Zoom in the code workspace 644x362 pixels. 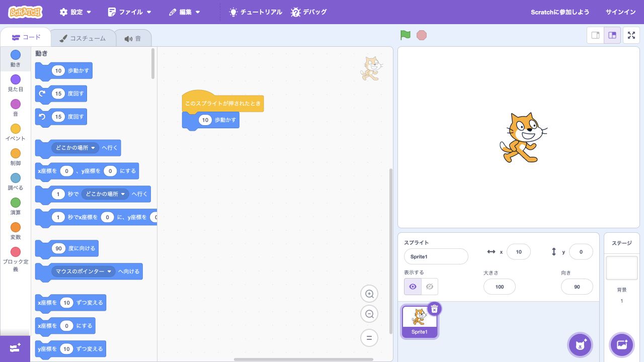click(369, 294)
